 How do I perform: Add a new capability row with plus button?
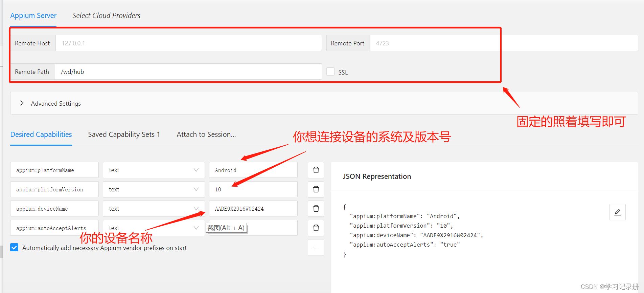coord(316,247)
